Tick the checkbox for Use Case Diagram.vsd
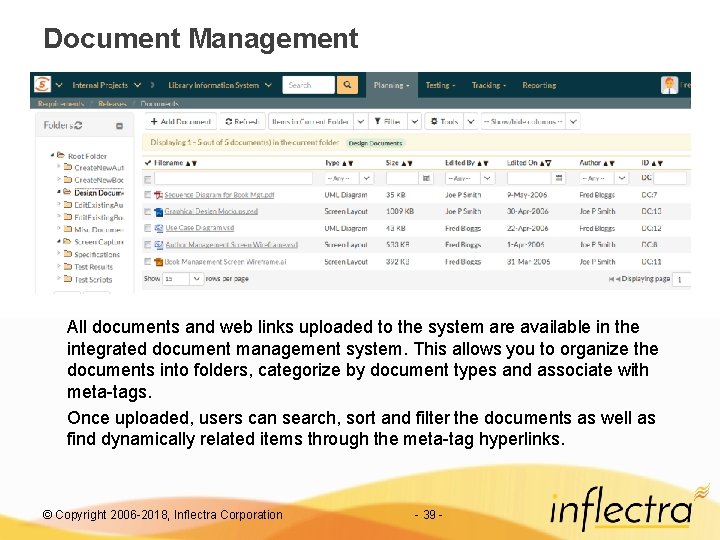This screenshot has width=720, height=540. point(147,228)
